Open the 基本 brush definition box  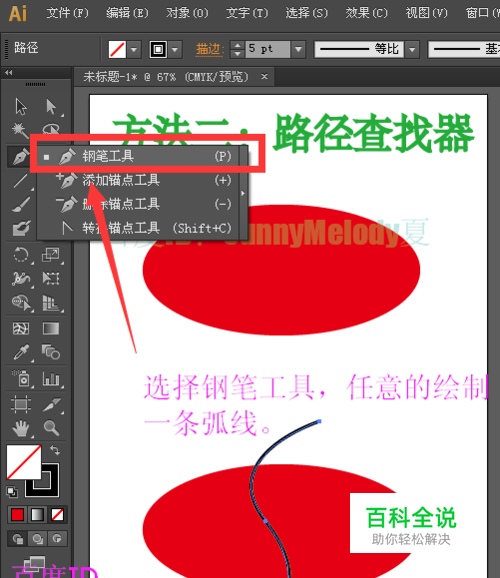[x=464, y=49]
